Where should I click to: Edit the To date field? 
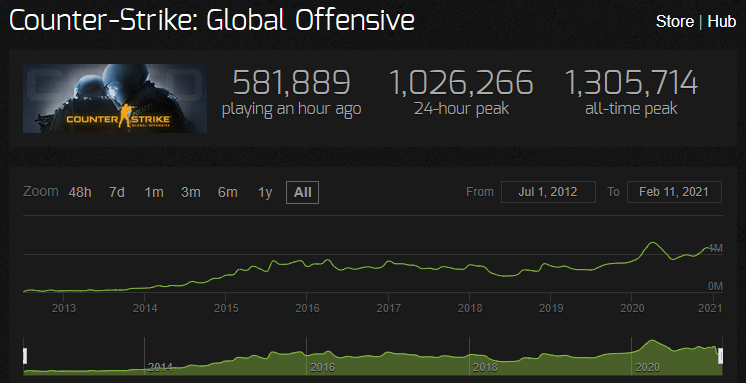click(674, 192)
